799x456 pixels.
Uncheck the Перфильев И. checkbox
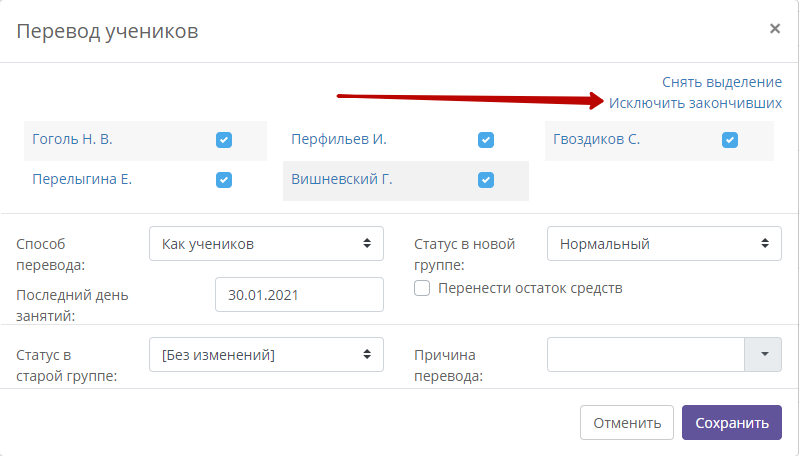click(x=486, y=140)
